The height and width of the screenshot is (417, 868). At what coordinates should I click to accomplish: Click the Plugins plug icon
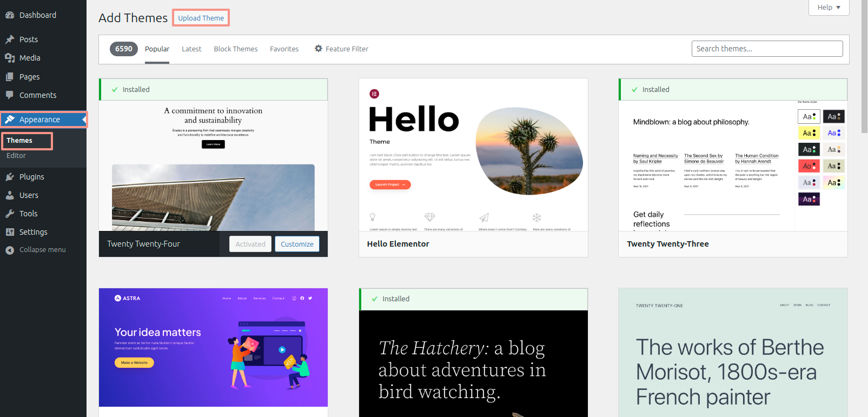tap(10, 177)
